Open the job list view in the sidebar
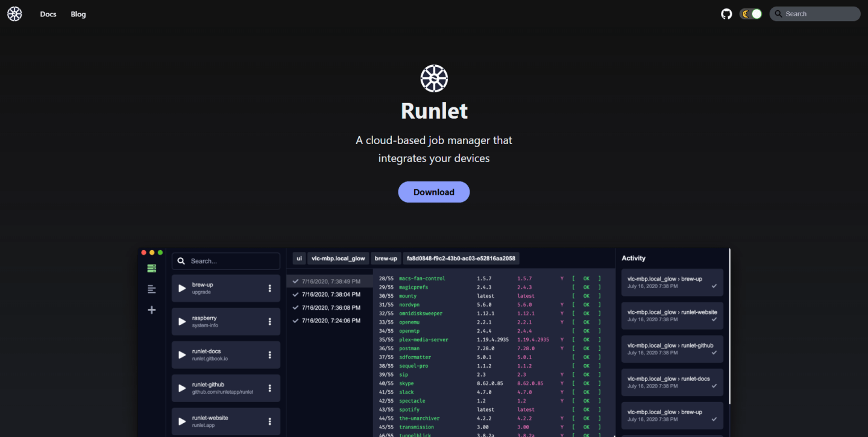The image size is (868, 437). point(151,268)
